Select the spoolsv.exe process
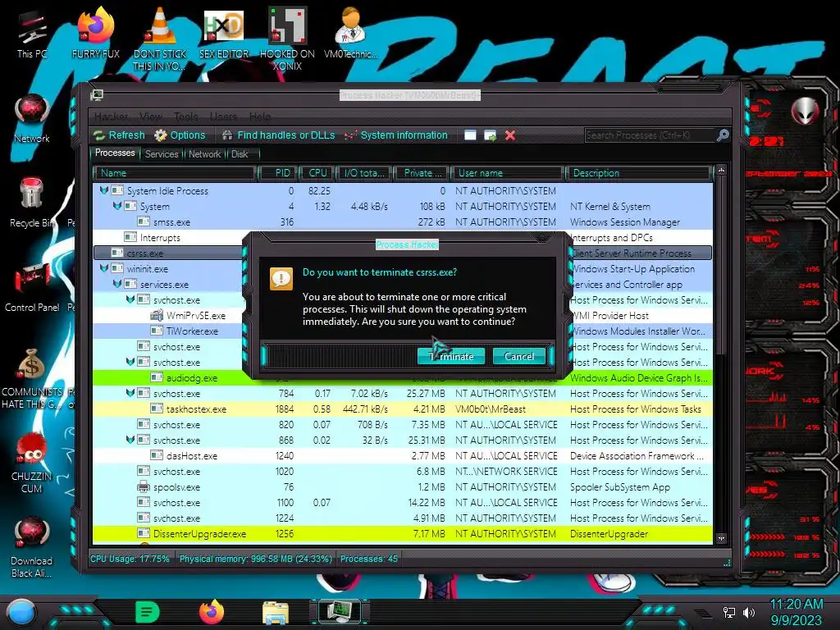 [403, 487]
